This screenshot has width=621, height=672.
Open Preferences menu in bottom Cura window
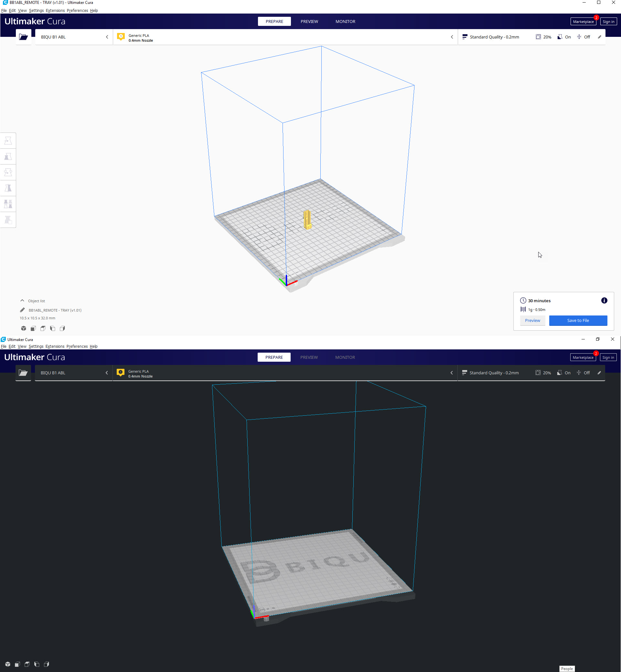77,347
